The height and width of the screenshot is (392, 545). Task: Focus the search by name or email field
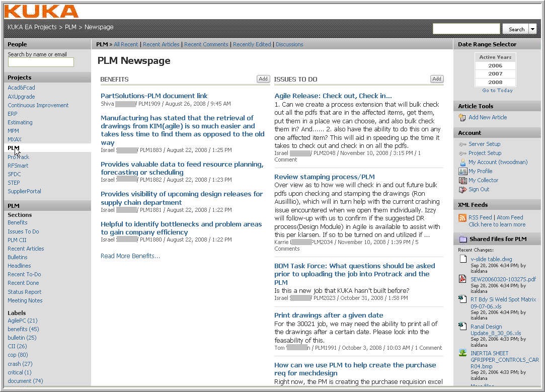pos(41,62)
